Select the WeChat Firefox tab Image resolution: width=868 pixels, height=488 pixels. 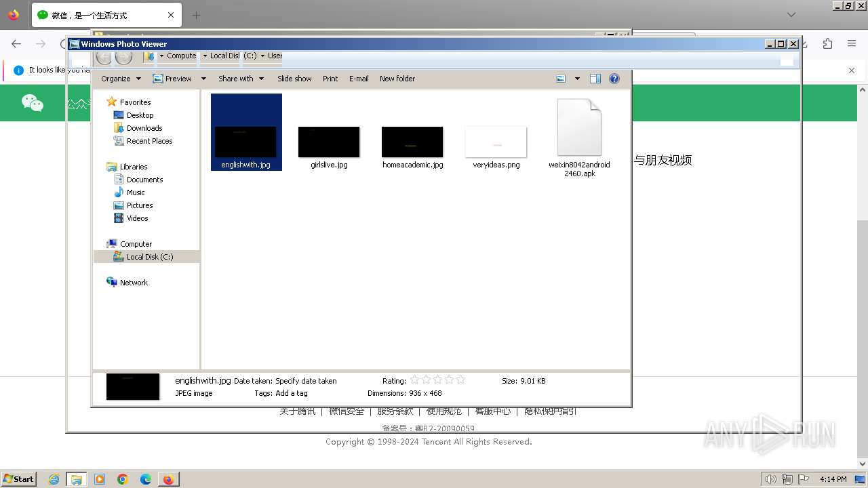click(105, 15)
